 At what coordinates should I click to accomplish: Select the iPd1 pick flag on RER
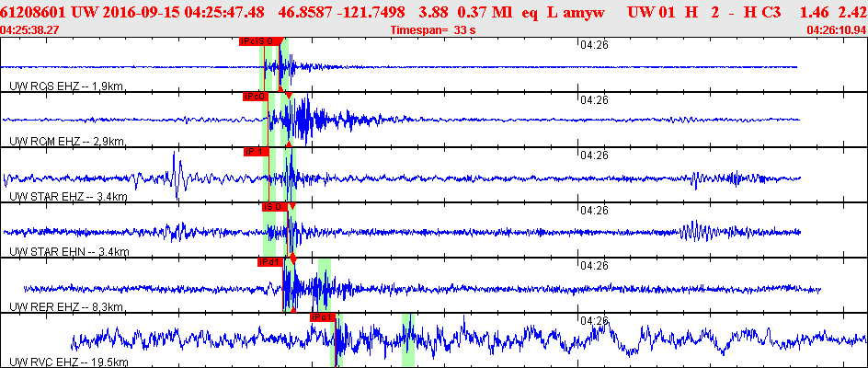click(x=270, y=262)
